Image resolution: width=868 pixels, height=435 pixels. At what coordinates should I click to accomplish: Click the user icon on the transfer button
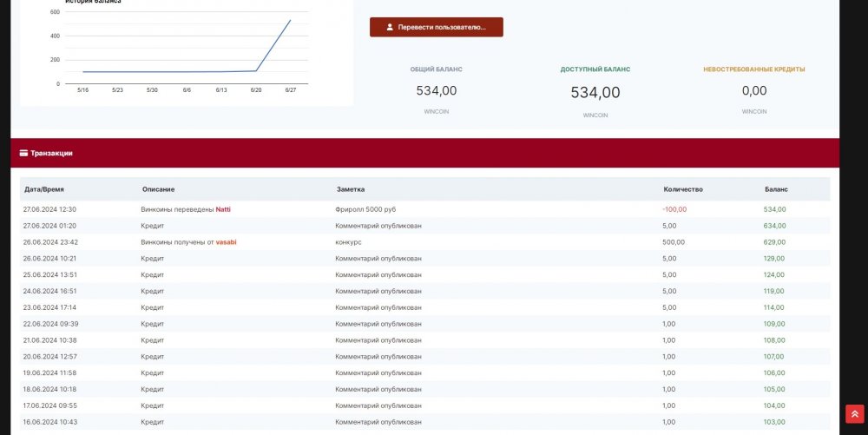click(390, 27)
